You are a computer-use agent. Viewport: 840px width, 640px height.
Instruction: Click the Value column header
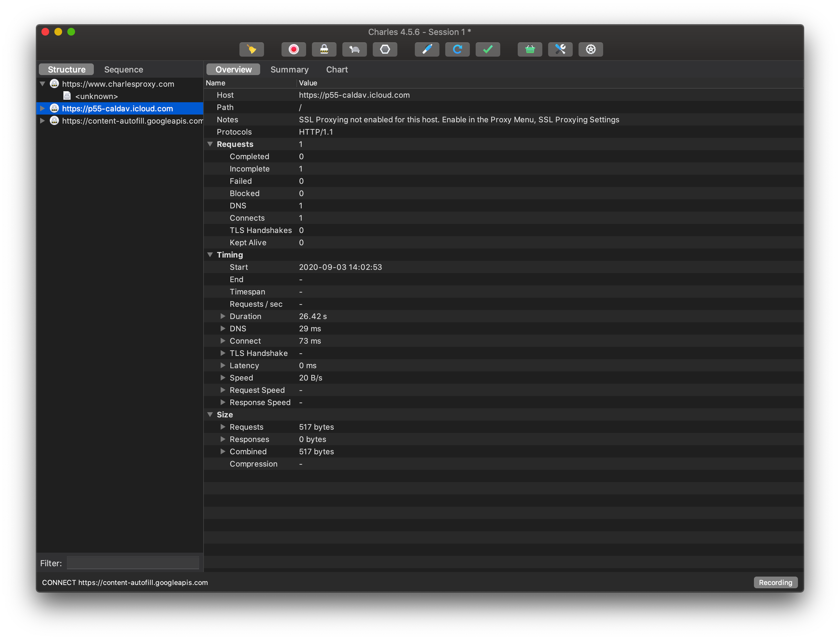[x=550, y=83]
